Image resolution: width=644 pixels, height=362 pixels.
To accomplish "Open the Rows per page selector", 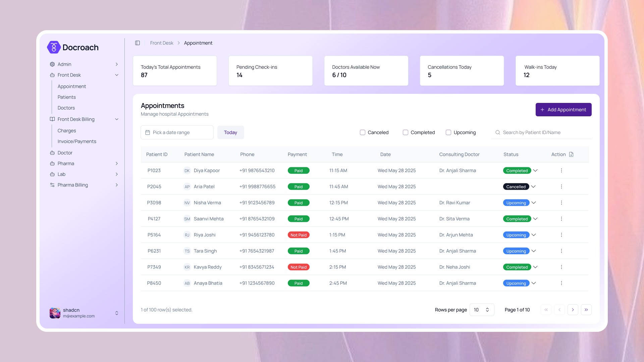I will point(482,310).
